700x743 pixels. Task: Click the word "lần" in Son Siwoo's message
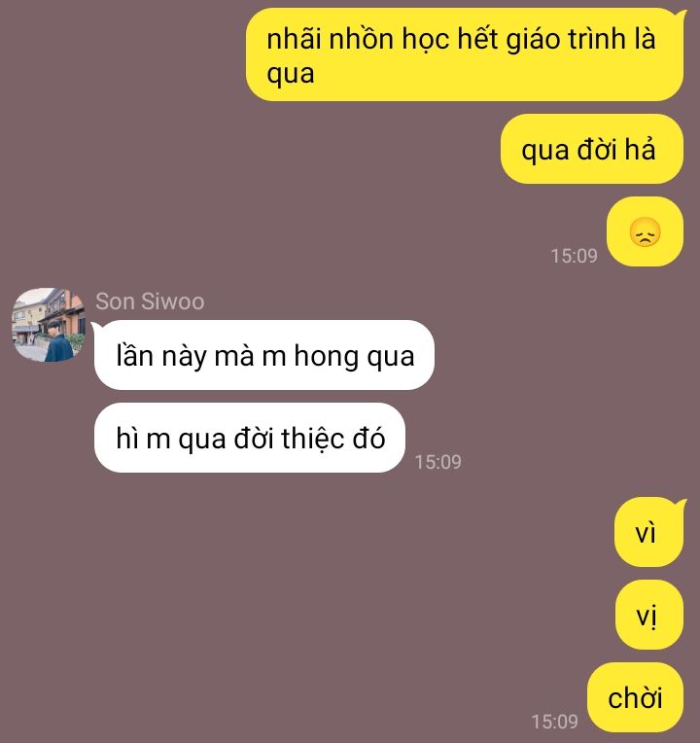pos(134,354)
